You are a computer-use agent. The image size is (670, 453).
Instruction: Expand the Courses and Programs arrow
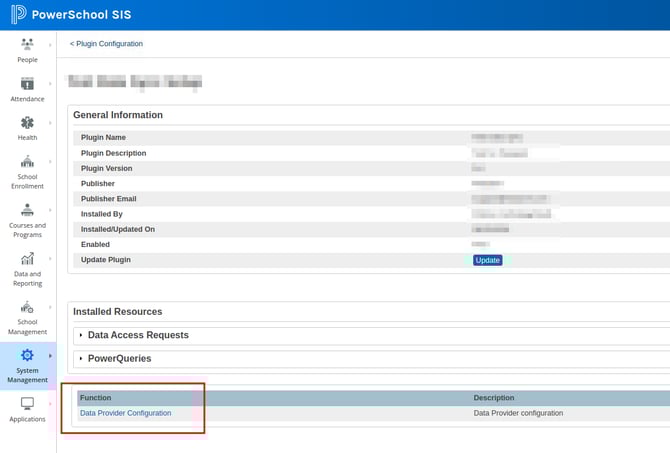(50, 210)
